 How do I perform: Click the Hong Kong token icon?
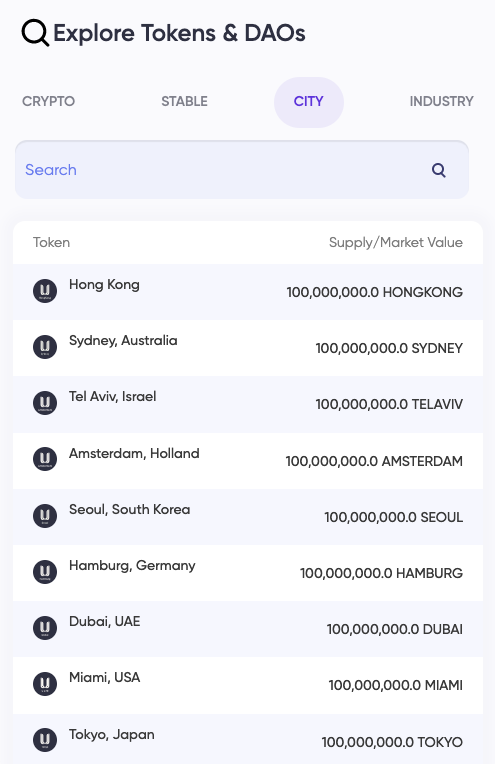point(45,291)
